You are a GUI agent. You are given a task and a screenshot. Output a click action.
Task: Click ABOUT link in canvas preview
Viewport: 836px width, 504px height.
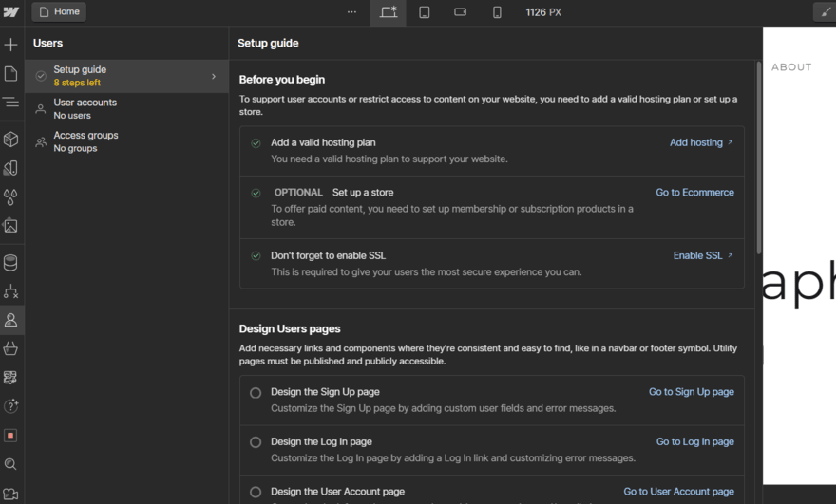tap(791, 67)
